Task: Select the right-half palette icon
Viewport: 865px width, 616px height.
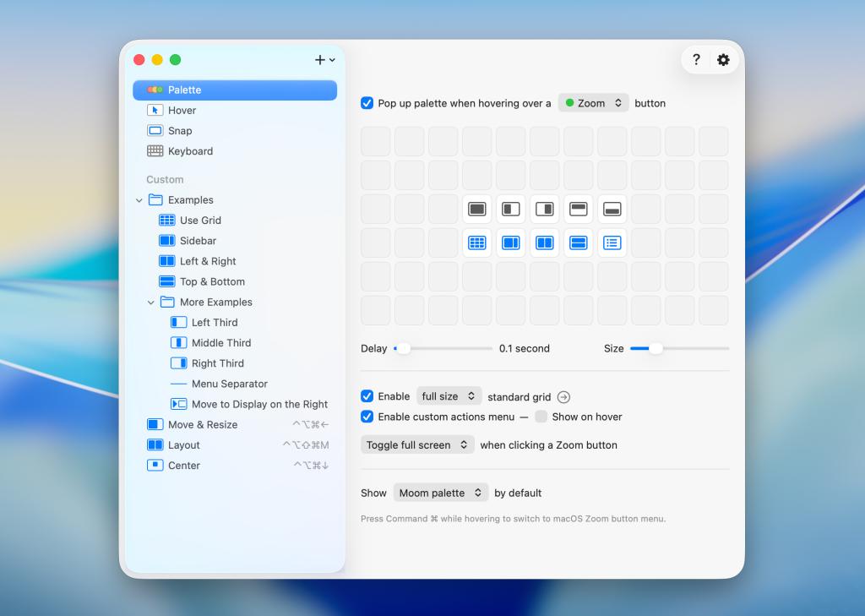Action: point(545,209)
